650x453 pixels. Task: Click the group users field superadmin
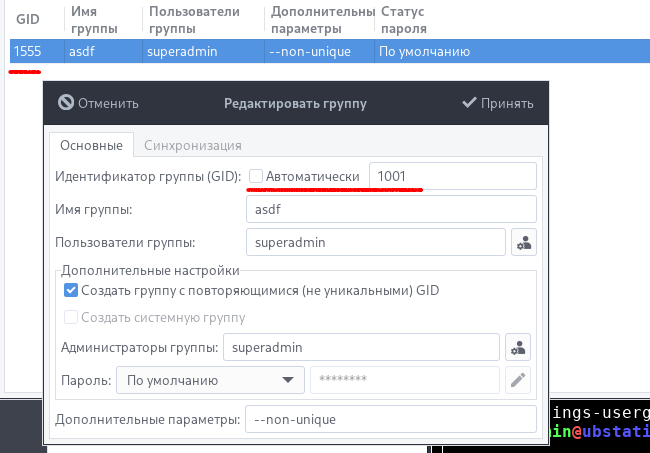click(x=375, y=242)
